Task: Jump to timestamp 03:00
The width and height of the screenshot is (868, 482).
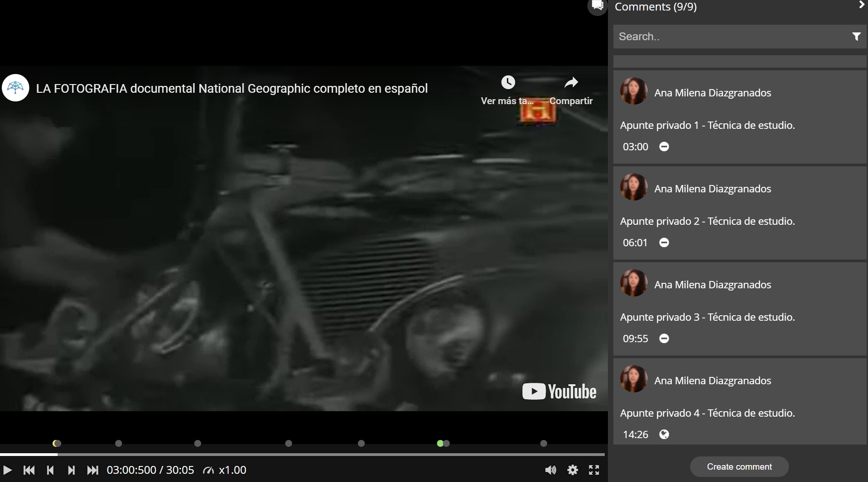Action: coord(635,147)
